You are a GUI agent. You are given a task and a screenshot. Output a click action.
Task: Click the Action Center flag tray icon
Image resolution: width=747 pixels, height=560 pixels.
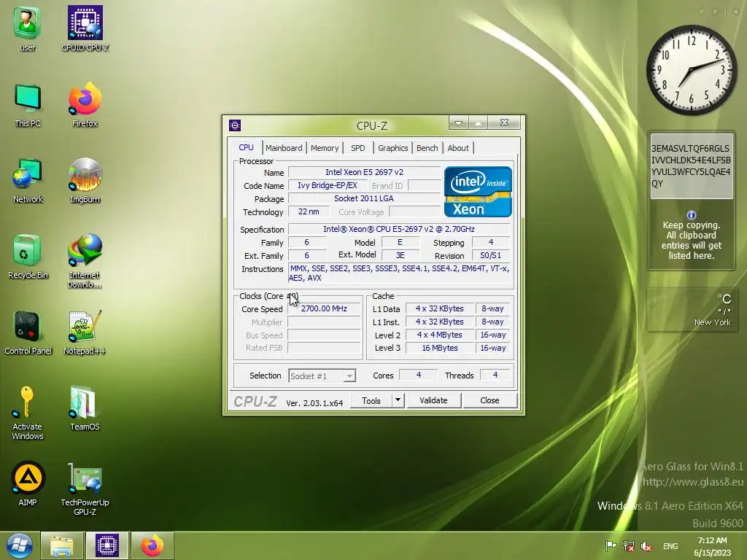tap(611, 546)
